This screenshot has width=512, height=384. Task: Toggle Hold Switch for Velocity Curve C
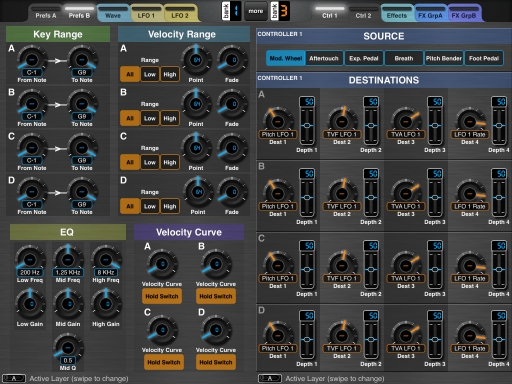[x=163, y=362]
